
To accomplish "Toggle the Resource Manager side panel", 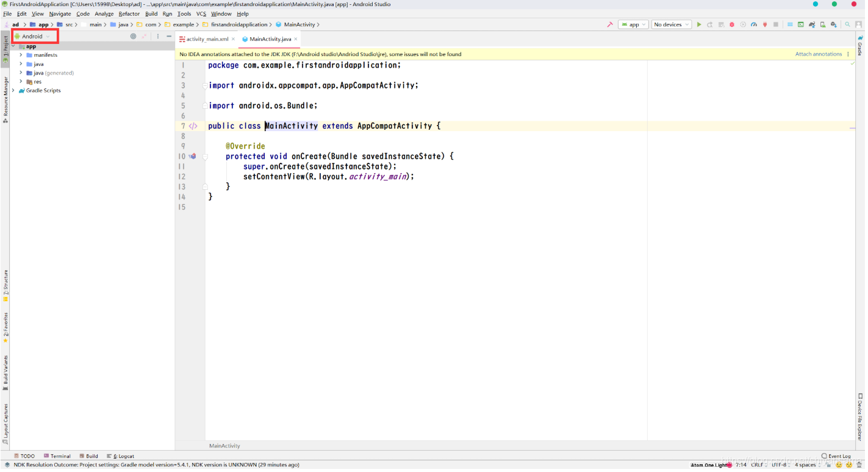I will [x=5, y=100].
